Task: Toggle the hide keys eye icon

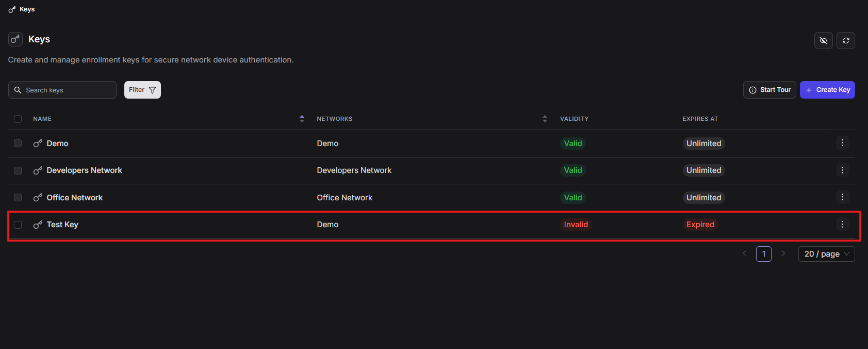Action: pos(823,40)
